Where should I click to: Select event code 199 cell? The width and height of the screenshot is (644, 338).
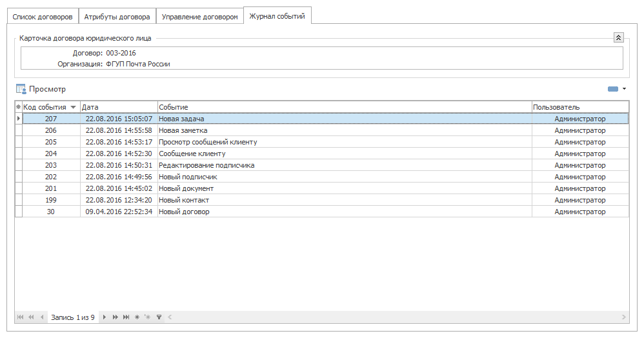51,200
